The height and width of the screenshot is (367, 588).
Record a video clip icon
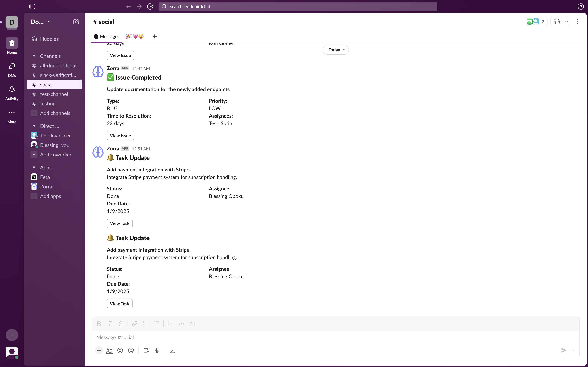pos(146,350)
